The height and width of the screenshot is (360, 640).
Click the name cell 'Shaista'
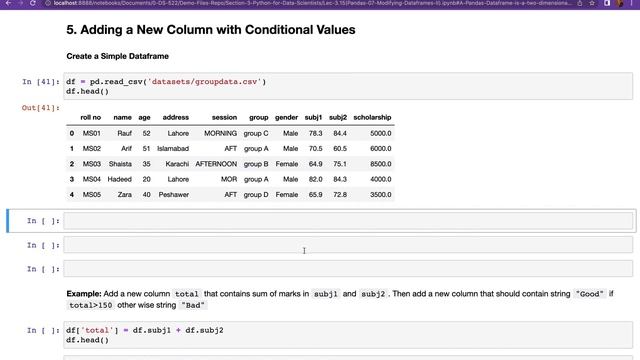point(120,164)
